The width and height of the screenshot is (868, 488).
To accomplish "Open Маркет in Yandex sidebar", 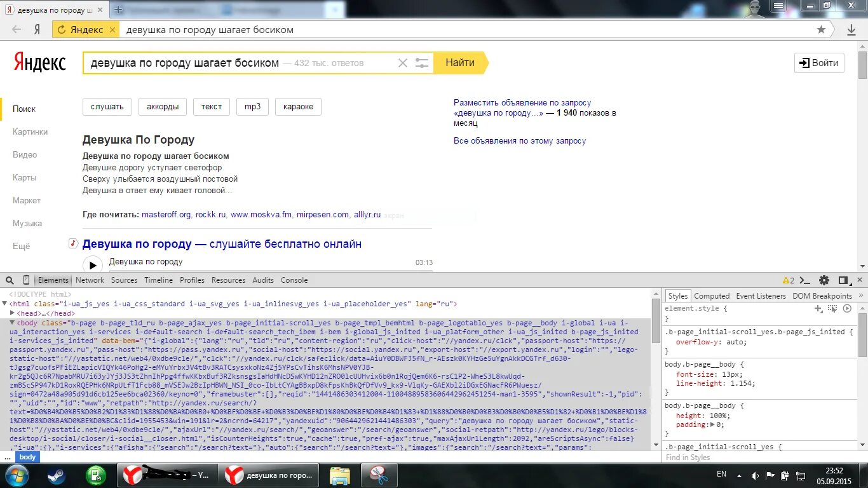I will point(27,201).
